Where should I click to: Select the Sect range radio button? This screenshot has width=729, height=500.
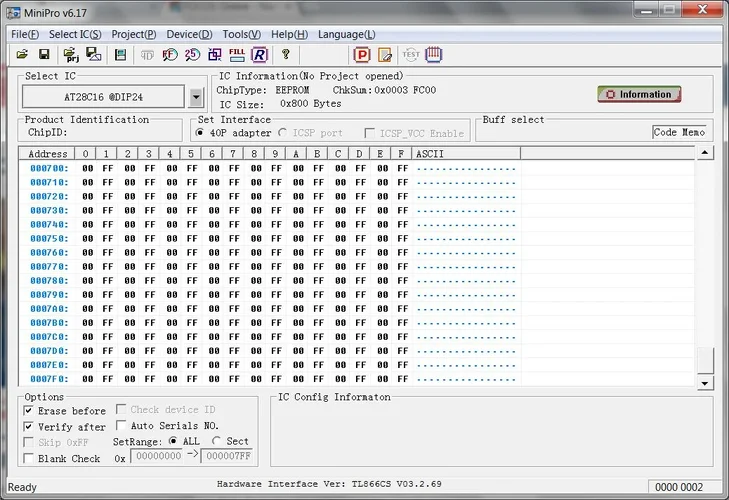216,440
